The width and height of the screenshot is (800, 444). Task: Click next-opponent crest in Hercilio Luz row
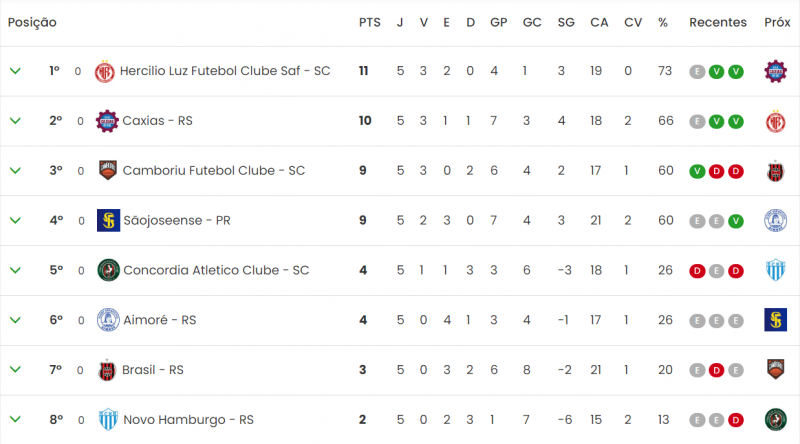pos(775,71)
